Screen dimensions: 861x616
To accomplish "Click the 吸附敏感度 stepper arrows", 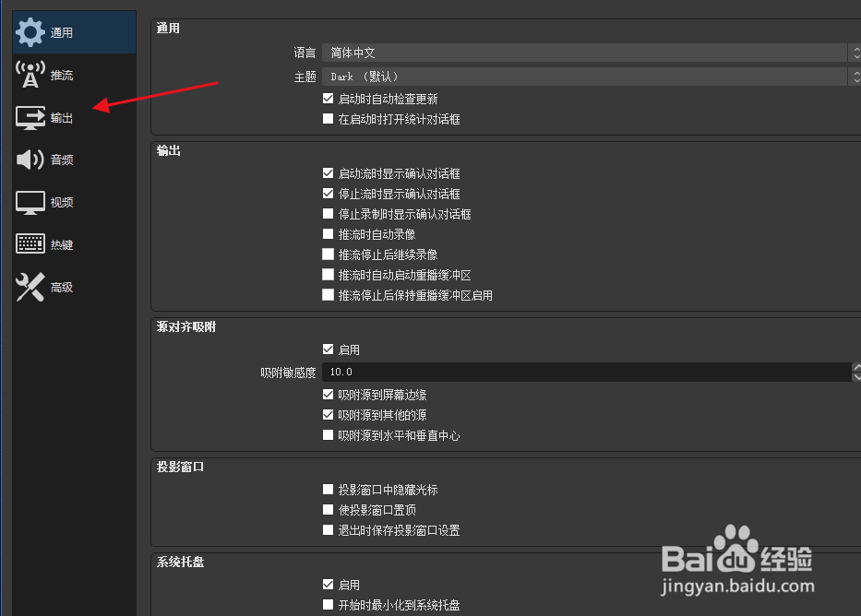I will point(854,372).
